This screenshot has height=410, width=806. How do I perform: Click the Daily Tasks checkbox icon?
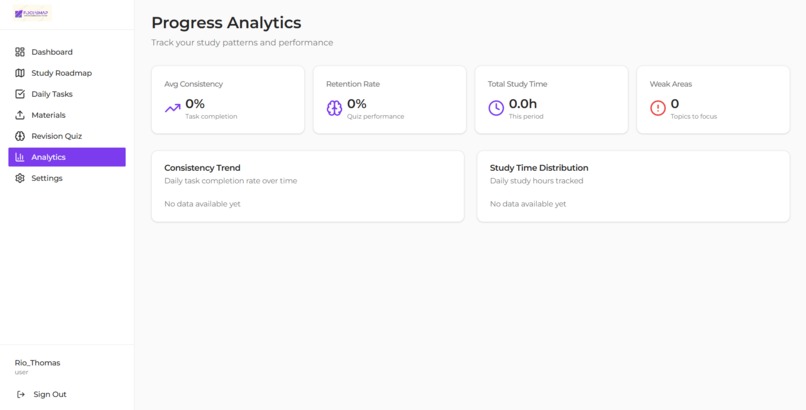[20, 94]
